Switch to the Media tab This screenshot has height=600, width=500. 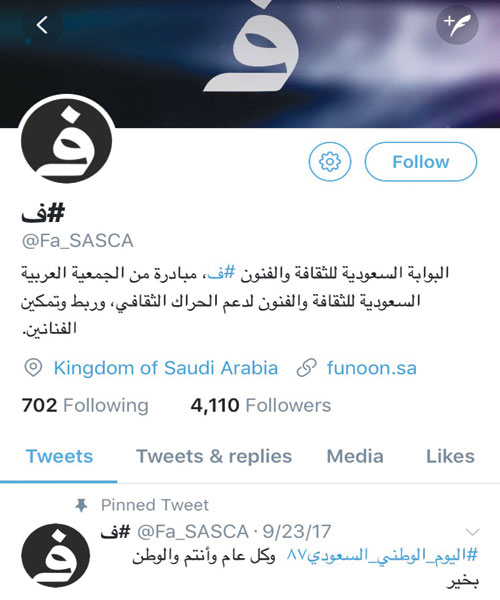click(x=355, y=457)
